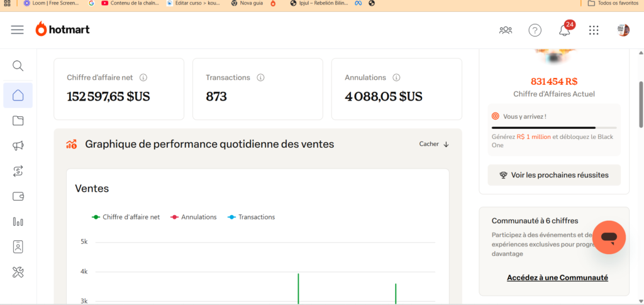Click info icon next to Annulations
This screenshot has width=644, height=305.
[x=396, y=78]
